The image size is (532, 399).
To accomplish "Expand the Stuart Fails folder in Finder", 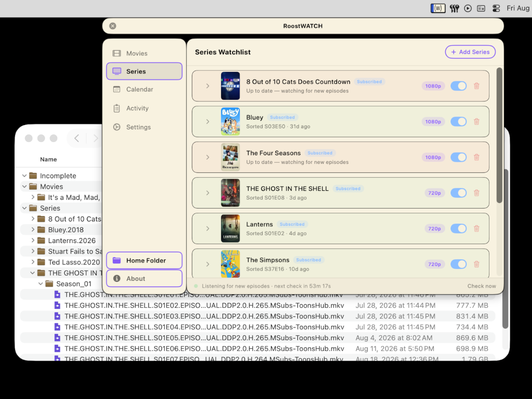I will 33,251.
